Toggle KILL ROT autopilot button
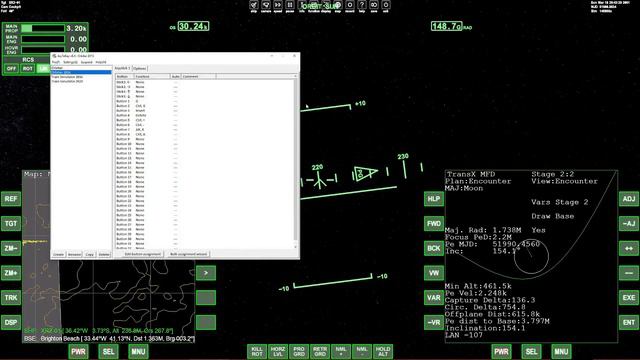This screenshot has height=360, width=640. pos(257,351)
